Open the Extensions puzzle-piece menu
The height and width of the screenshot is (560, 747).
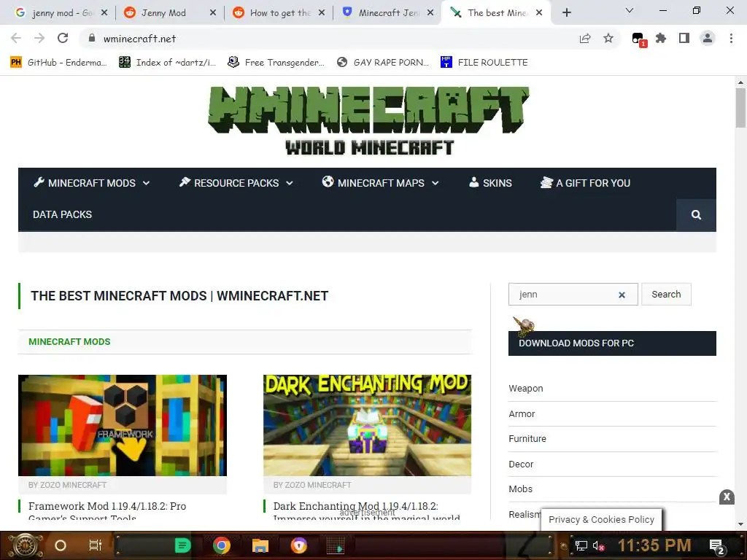tap(661, 38)
